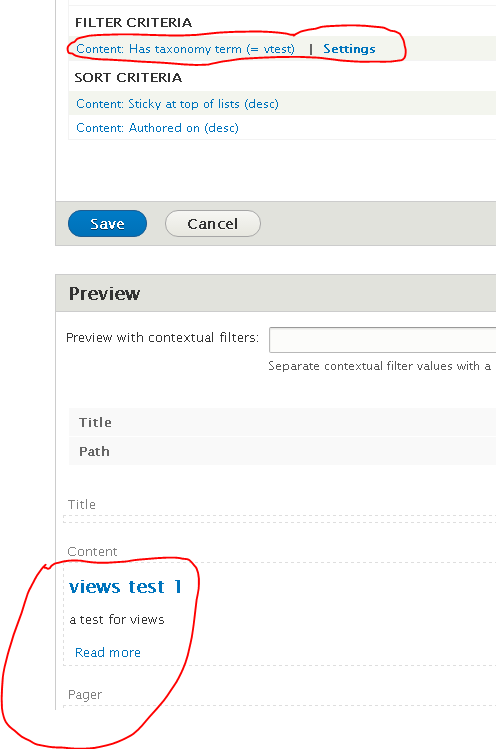
Task: Focus the 'Preview with contextual filters' field
Action: [x=382, y=340]
